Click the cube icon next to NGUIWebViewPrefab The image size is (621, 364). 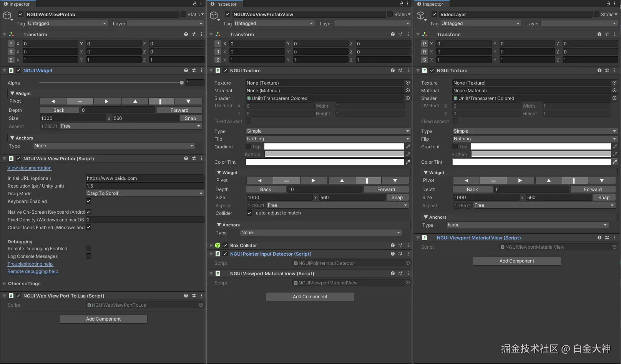click(x=7, y=15)
